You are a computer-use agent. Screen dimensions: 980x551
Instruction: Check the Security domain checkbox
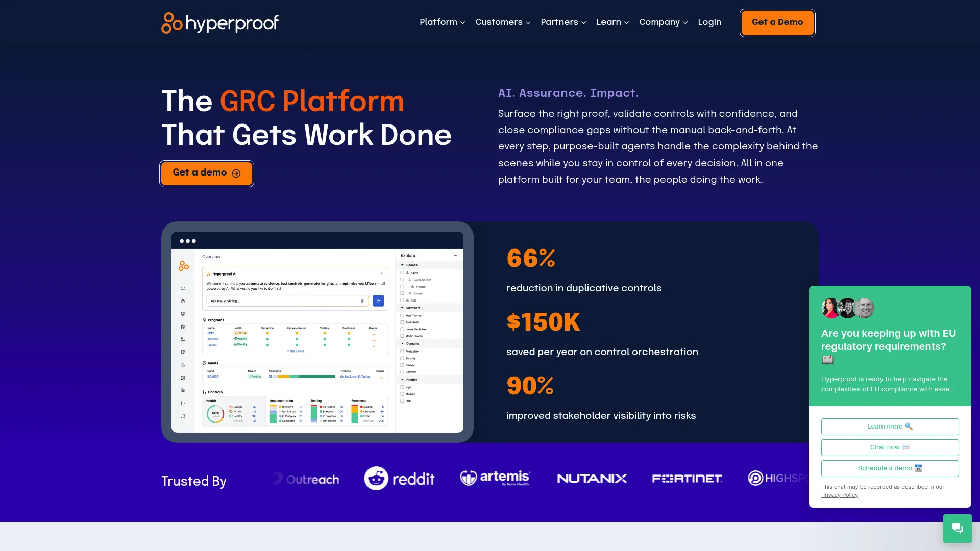(x=402, y=358)
